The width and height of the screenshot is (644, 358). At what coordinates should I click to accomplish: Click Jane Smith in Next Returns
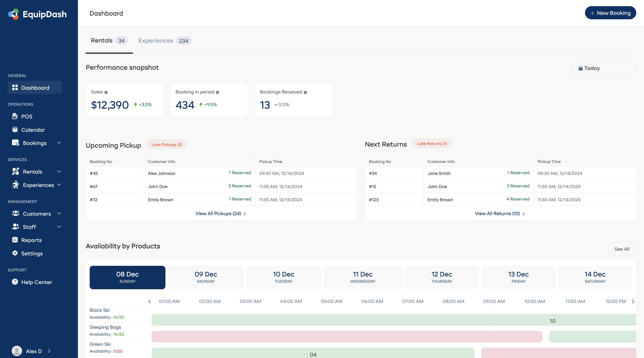pos(439,173)
